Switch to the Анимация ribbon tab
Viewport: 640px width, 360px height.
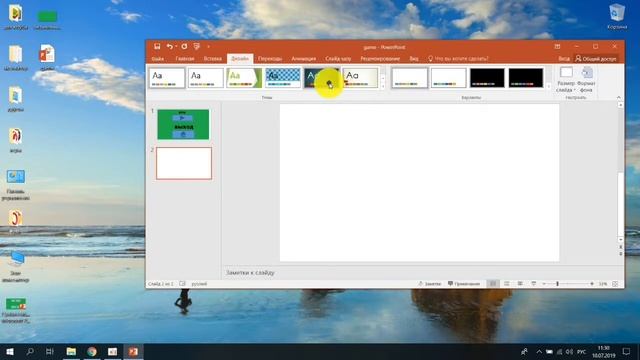point(303,59)
